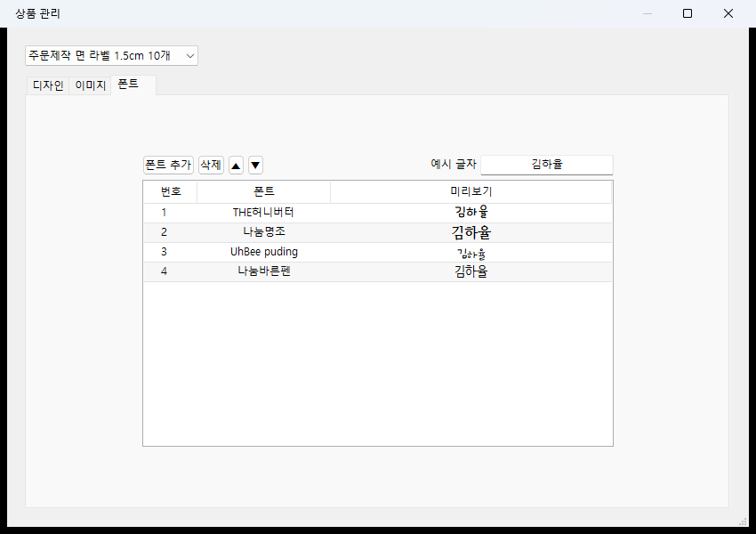Maximize the 상품 관리 window
Screen dimensions: 756x534
coord(688,13)
